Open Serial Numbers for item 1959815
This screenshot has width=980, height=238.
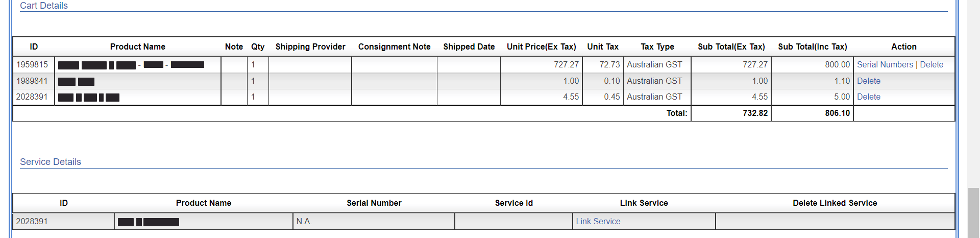point(885,65)
